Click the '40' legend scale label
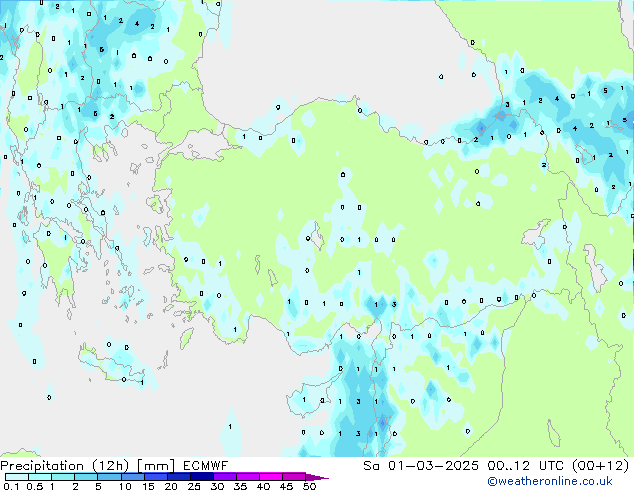Viewport: 634px width, 490px height. point(263,486)
